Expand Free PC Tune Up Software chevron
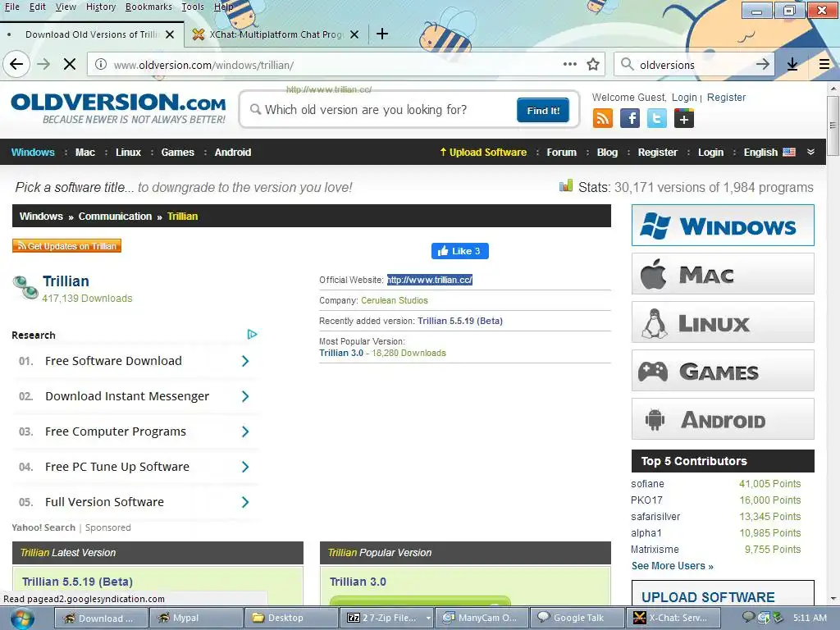The width and height of the screenshot is (840, 630). coord(244,467)
